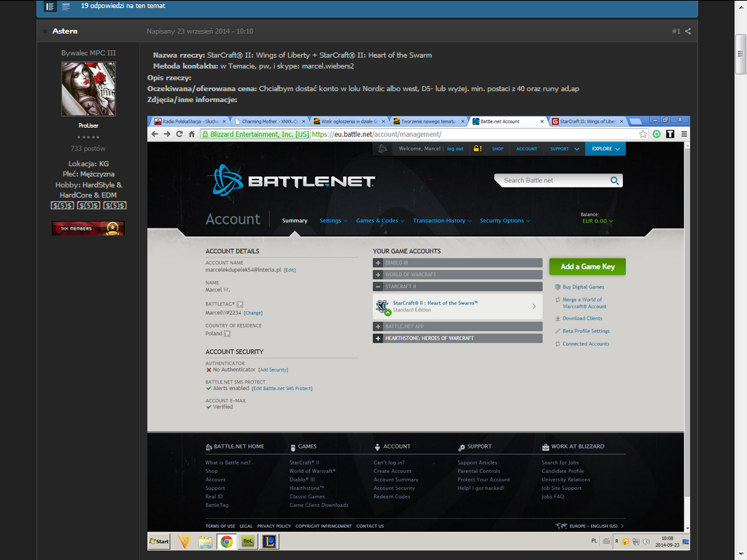Image resolution: width=747 pixels, height=560 pixels.
Task: Click the orange V icon on the taskbar
Action: coord(184,542)
